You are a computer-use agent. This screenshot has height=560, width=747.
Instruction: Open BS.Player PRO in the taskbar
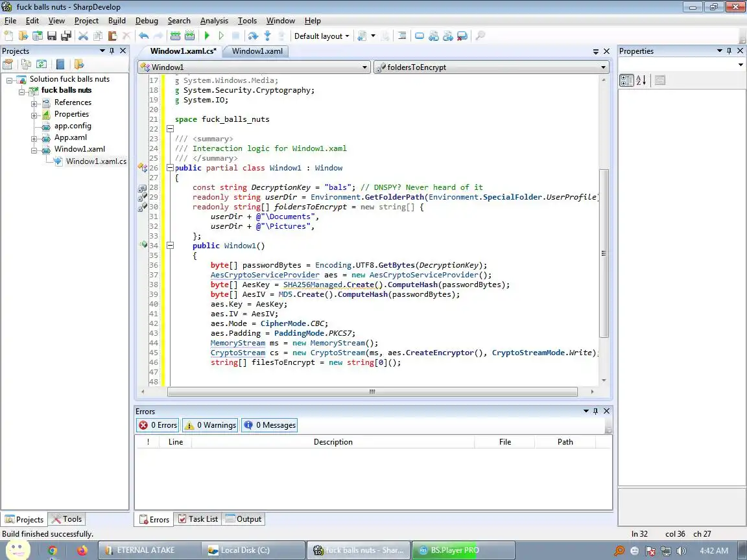[464, 550]
